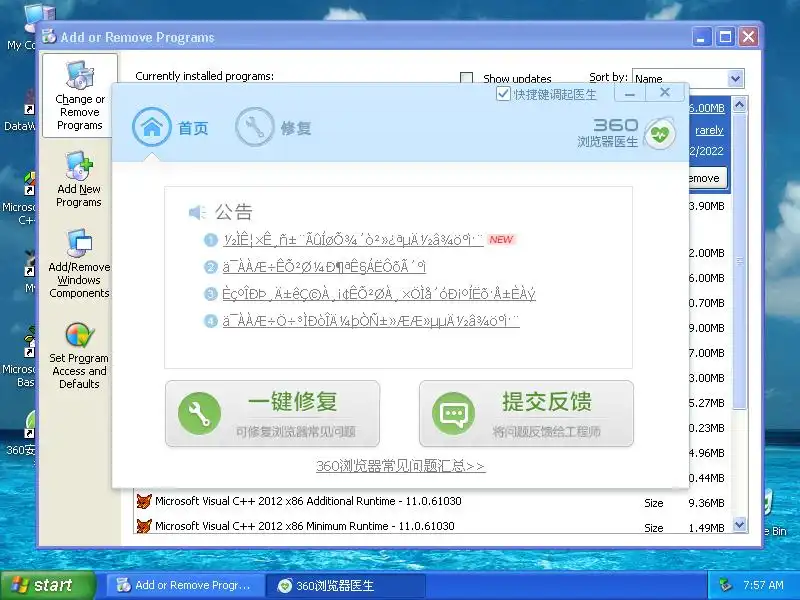Toggle the Show updates checkbox

point(466,78)
